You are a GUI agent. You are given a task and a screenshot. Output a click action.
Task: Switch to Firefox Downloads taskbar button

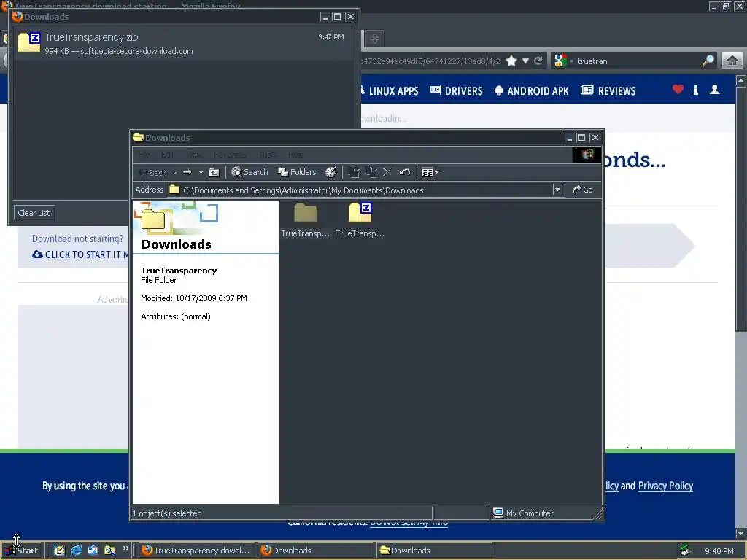pos(316,551)
